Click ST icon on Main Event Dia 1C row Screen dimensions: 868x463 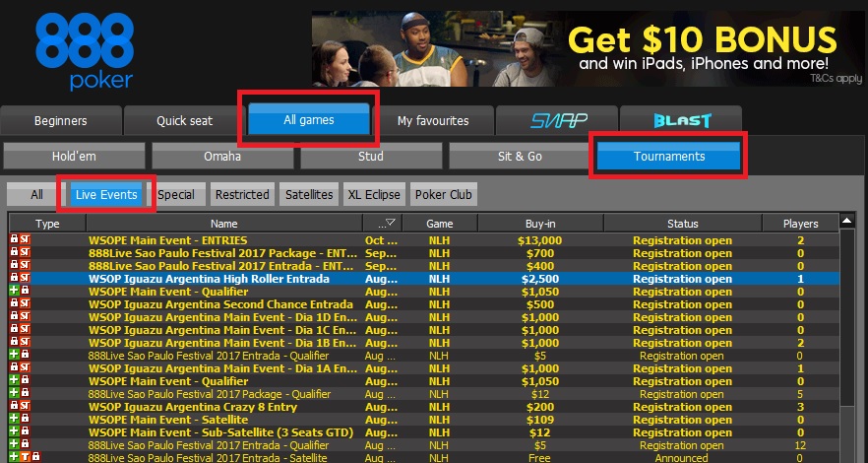click(25, 330)
